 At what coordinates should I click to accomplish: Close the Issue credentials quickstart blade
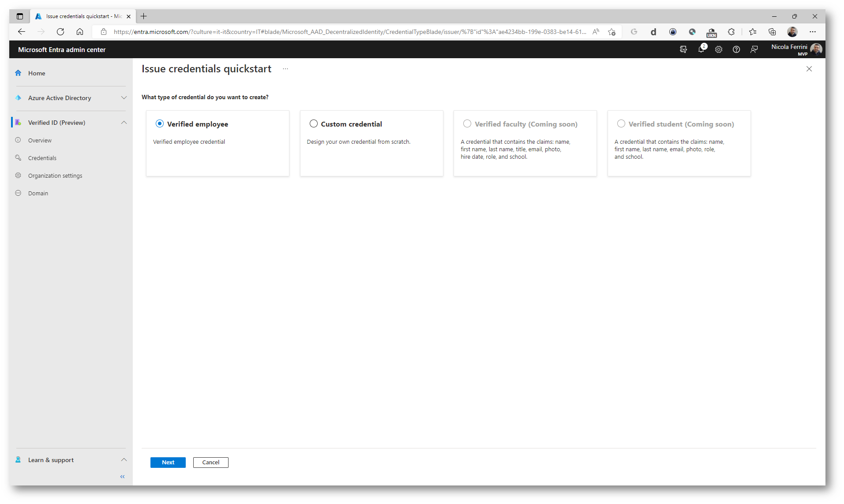tap(809, 69)
